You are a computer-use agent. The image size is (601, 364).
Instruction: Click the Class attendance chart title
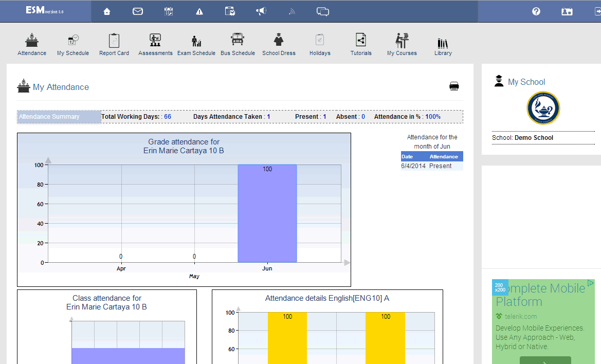pos(106,302)
